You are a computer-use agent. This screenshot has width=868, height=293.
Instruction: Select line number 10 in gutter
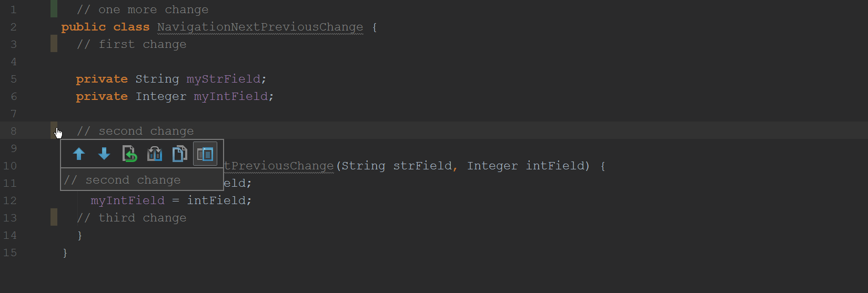[x=10, y=166]
